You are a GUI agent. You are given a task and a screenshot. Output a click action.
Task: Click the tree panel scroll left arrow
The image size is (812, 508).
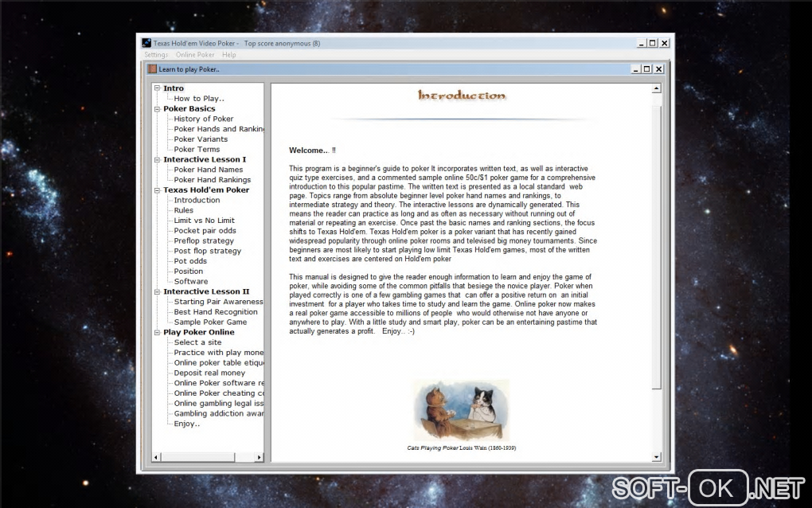tap(156, 457)
